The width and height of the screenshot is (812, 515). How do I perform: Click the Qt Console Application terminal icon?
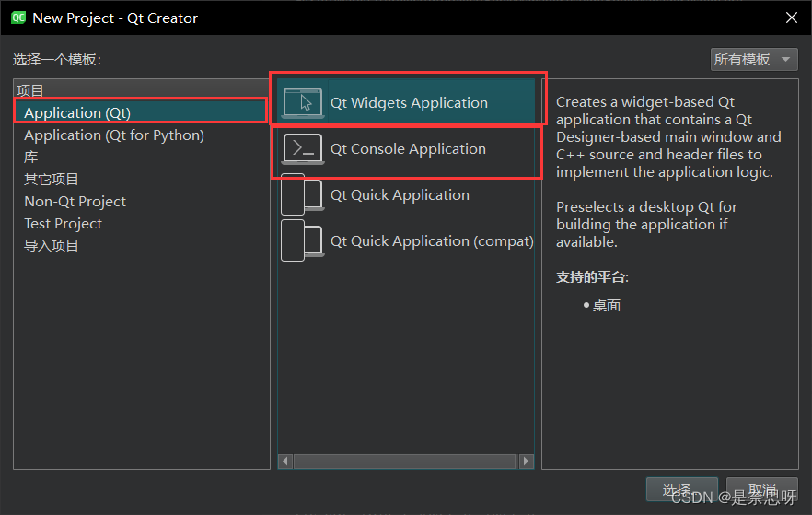point(303,148)
